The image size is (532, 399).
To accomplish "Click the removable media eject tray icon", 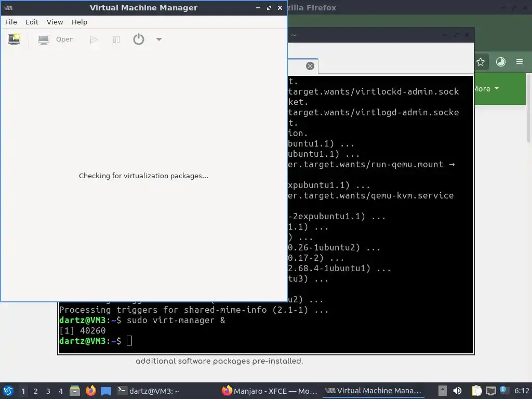I will click(442, 391).
